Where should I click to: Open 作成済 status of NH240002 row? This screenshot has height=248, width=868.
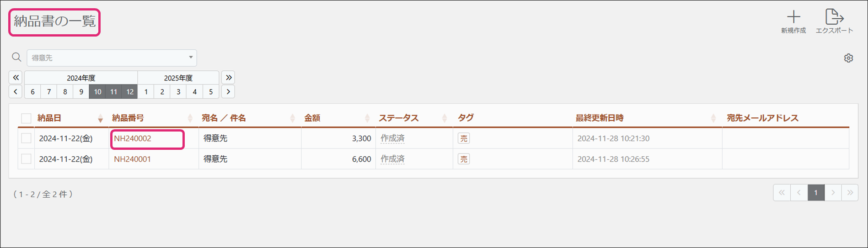click(x=392, y=138)
